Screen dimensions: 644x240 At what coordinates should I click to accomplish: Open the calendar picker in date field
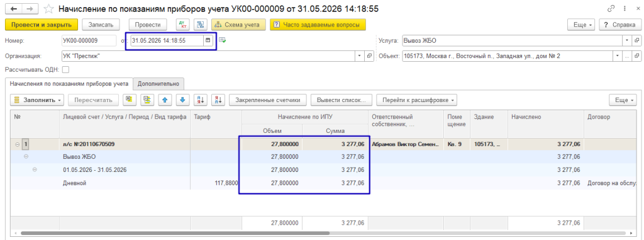[x=208, y=40]
